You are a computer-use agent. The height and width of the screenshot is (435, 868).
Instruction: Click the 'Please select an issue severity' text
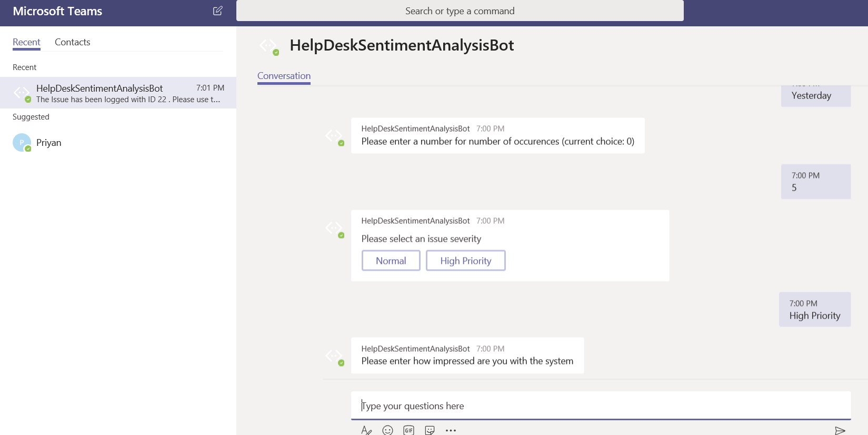421,239
